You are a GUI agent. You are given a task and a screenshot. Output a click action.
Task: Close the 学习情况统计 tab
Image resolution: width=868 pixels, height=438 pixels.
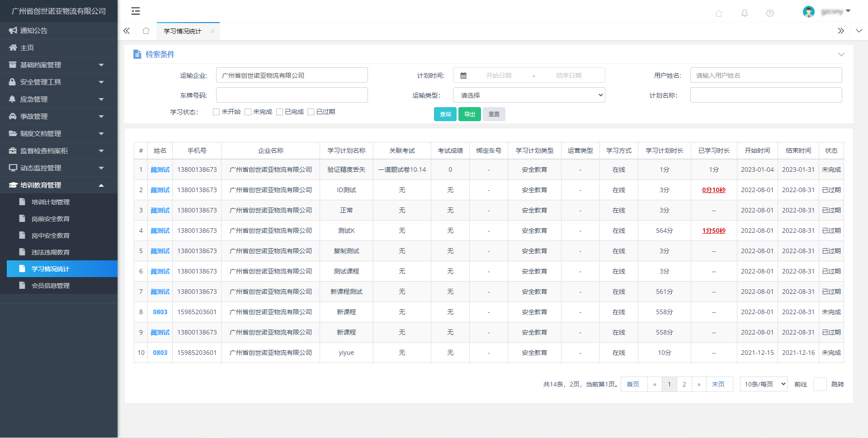pos(212,31)
